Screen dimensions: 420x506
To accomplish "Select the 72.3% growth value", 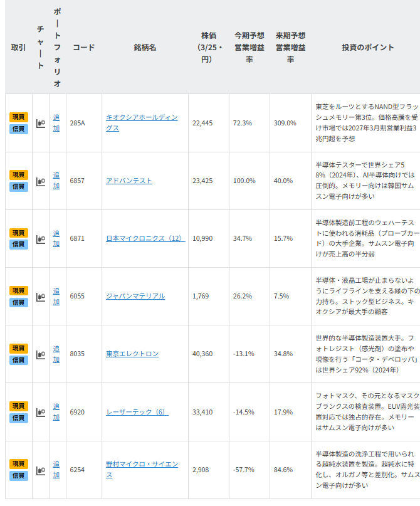I will pos(243,123).
